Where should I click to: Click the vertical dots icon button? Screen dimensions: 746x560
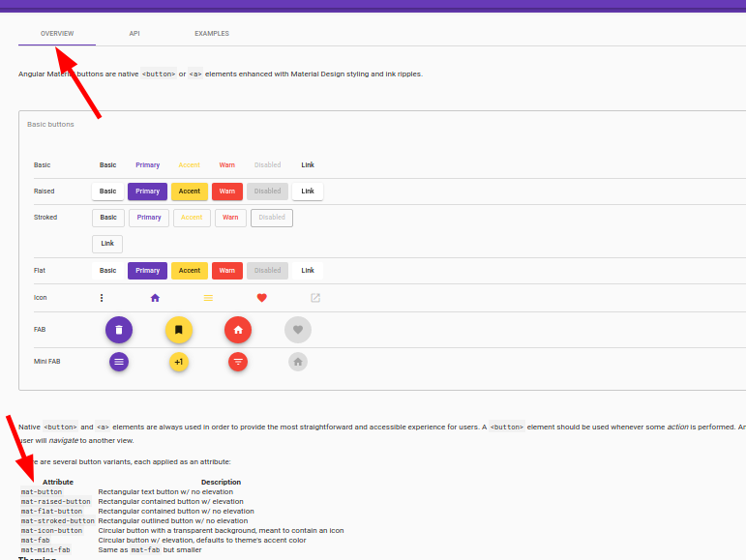pos(102,298)
